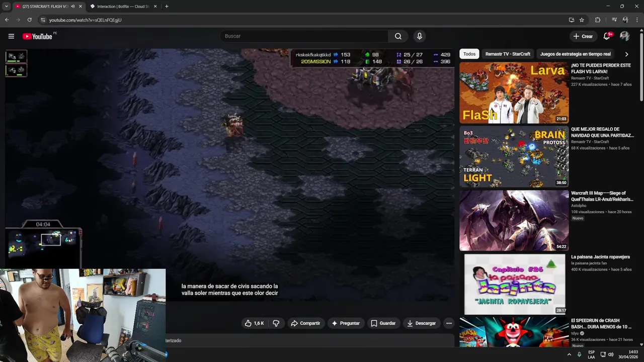Open title QUE MEJOR REGALO DE NAVIDAD
The width and height of the screenshot is (644, 362).
click(602, 132)
